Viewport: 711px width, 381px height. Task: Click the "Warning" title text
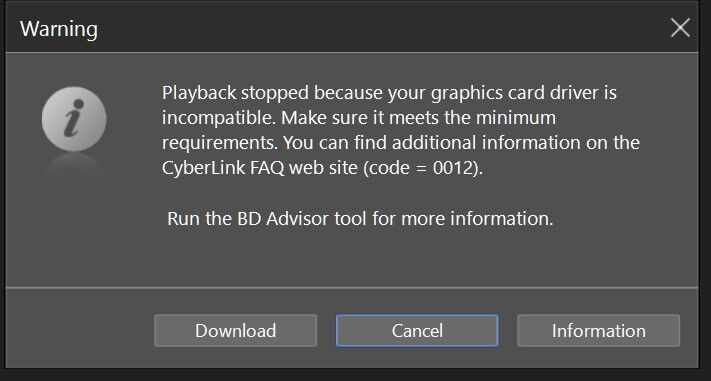pyautogui.click(x=59, y=29)
